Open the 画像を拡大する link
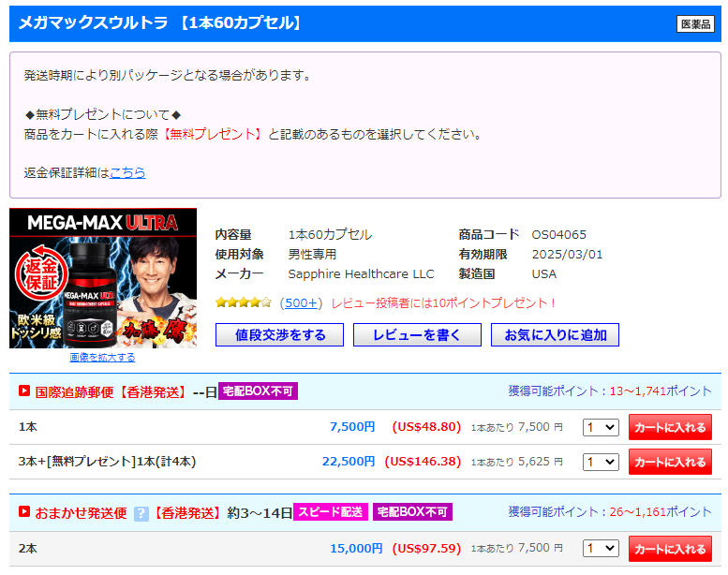728x575 pixels. [103, 358]
